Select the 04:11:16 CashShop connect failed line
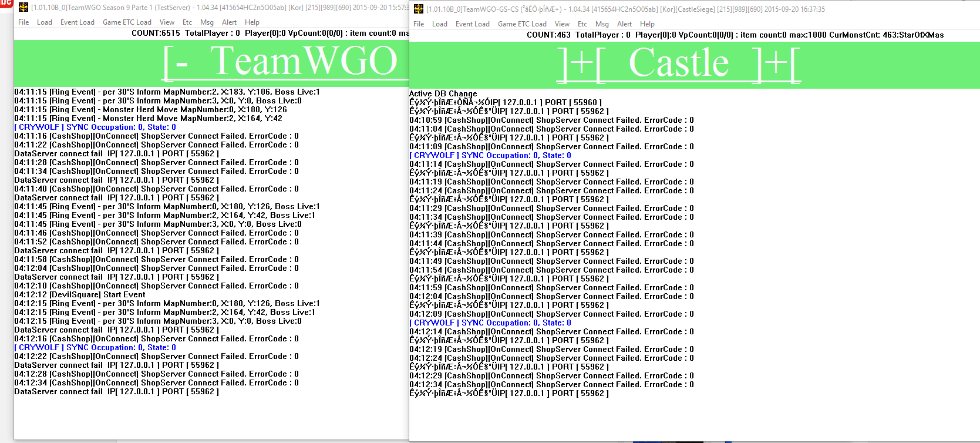980x443 pixels. [157, 136]
